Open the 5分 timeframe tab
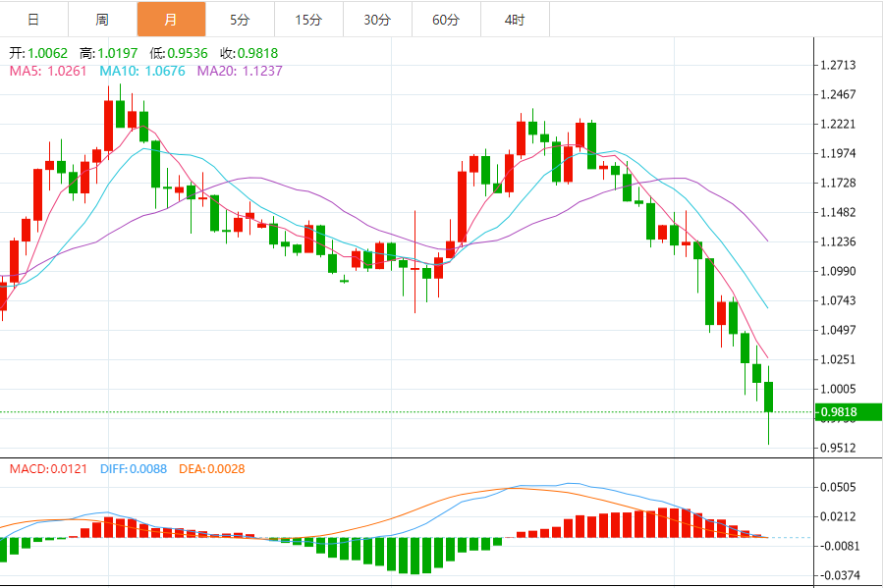The height and width of the screenshot is (588, 884). point(241,20)
